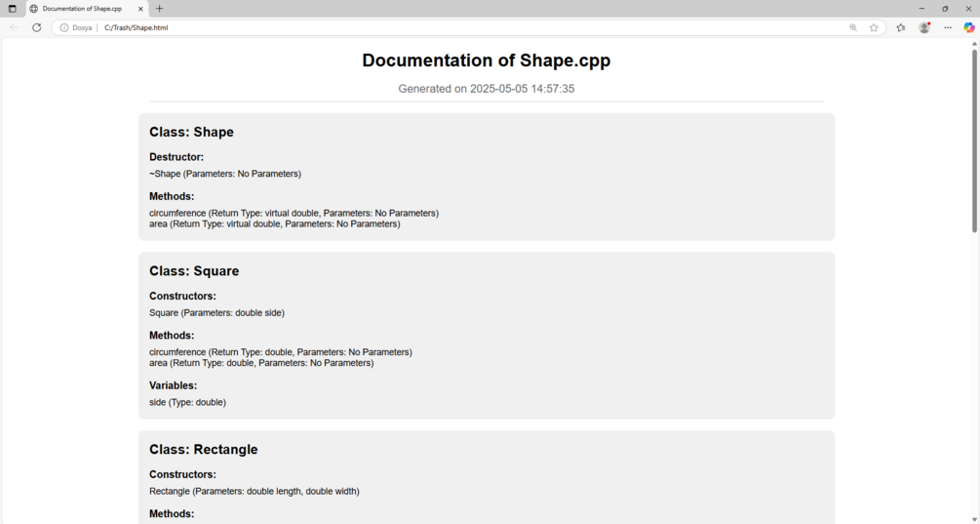
Task: Click the new tab plus button
Action: click(x=160, y=9)
